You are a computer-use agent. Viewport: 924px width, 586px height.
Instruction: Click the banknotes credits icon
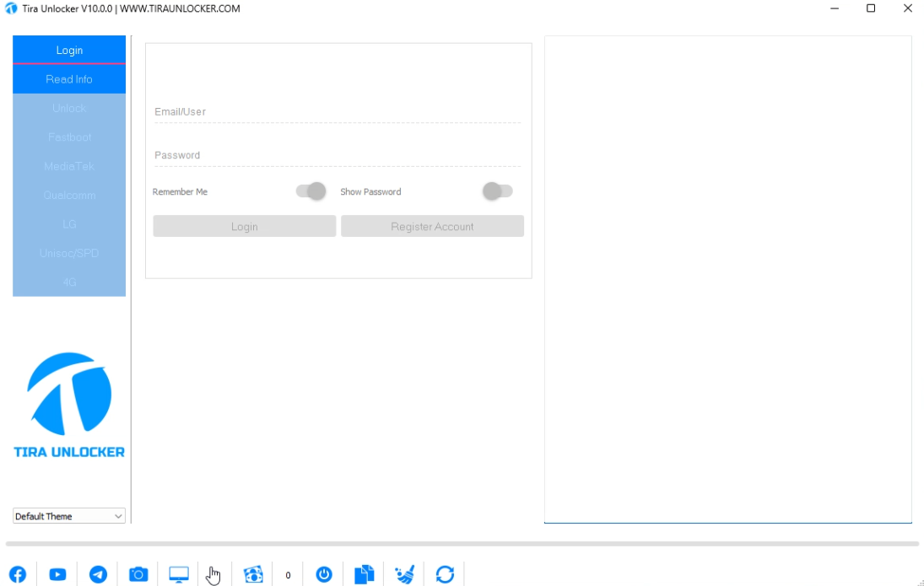point(253,574)
